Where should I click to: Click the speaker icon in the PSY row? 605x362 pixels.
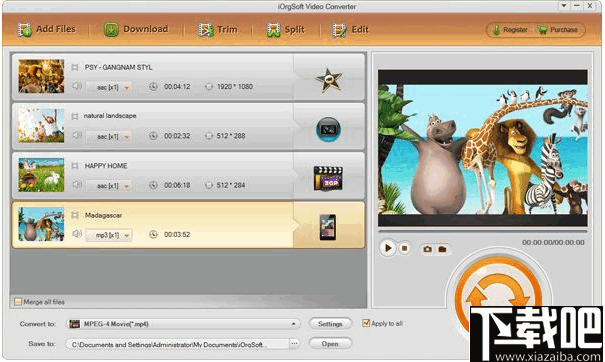pos(77,86)
